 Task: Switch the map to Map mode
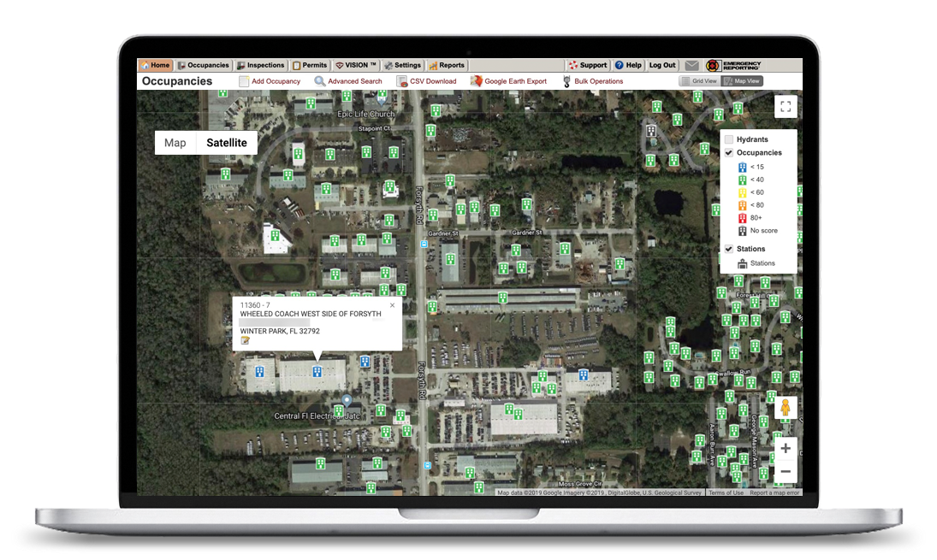[175, 143]
